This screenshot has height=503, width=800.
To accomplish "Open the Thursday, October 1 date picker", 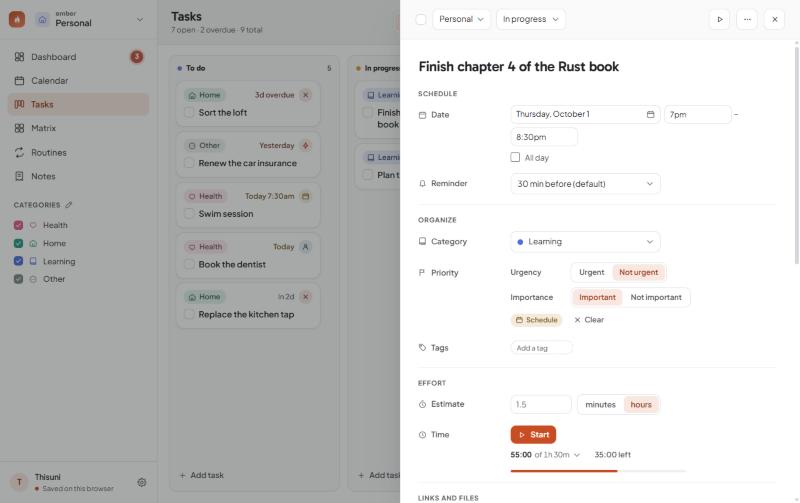I will point(585,114).
